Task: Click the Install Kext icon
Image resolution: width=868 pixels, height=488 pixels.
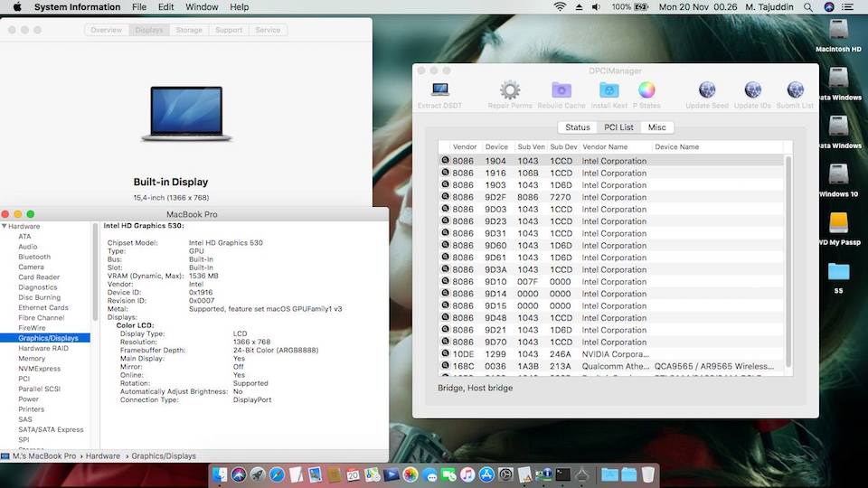Action: 609,90
